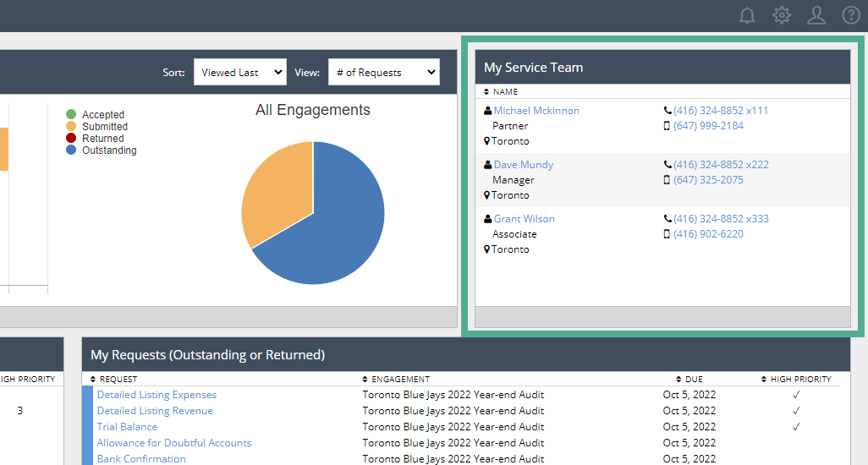Click mobile icon beside (416) 902-6220
The height and width of the screenshot is (465, 868).
point(667,234)
